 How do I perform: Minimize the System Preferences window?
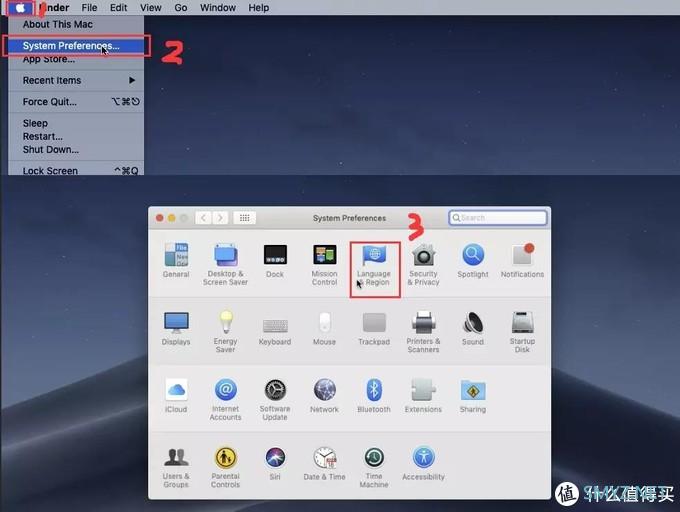click(172, 218)
